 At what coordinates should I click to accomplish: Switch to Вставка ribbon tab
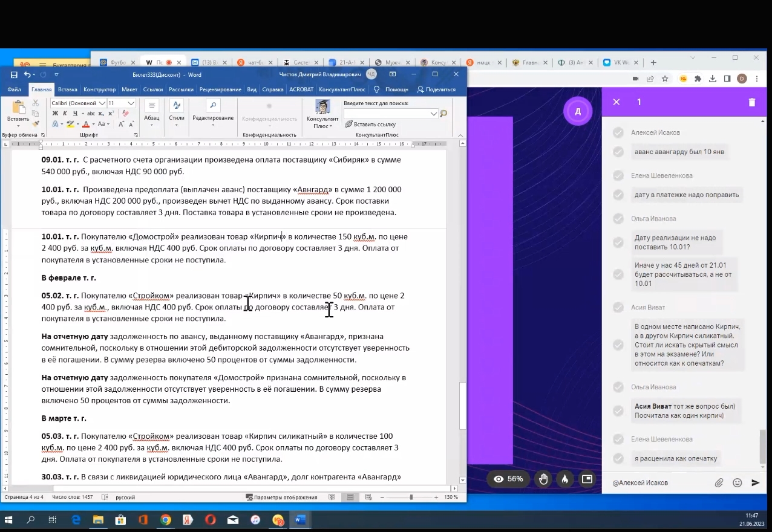point(68,89)
